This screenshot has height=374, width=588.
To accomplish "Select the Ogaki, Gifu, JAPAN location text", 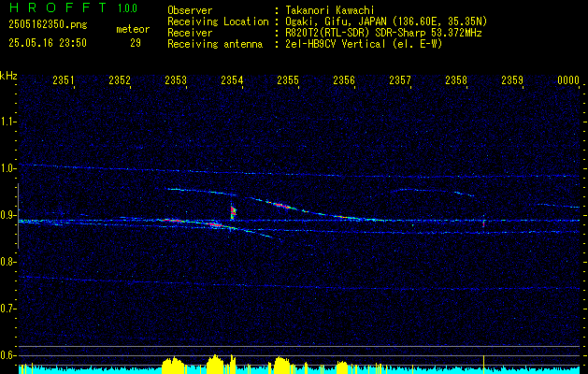I will pos(384,22).
